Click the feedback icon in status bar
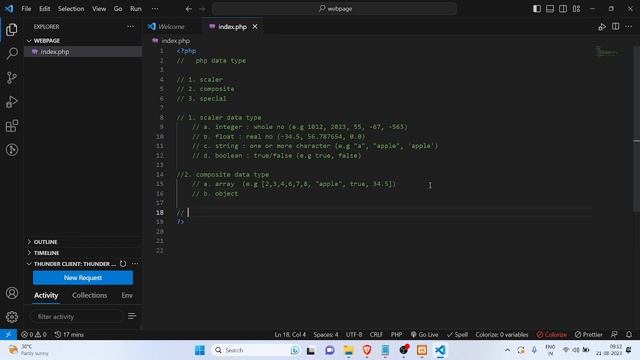Image resolution: width=640 pixels, height=360 pixels. [x=614, y=334]
